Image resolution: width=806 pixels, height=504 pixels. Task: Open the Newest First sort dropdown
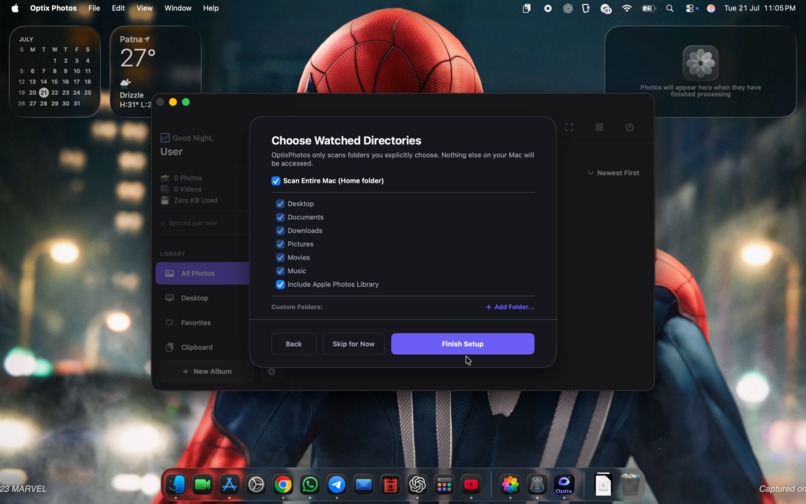tap(613, 173)
